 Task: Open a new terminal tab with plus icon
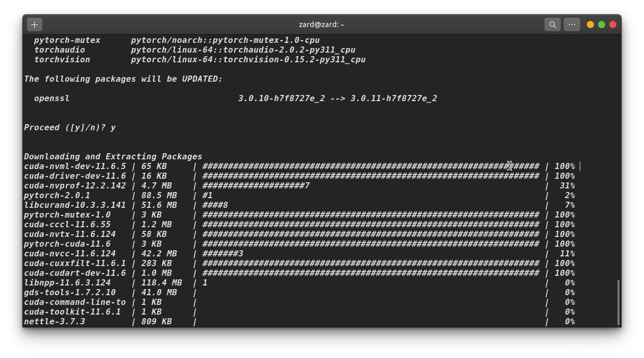tap(35, 25)
